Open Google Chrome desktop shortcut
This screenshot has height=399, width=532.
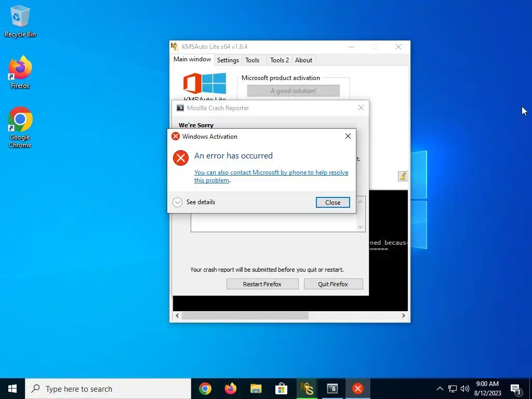point(20,127)
